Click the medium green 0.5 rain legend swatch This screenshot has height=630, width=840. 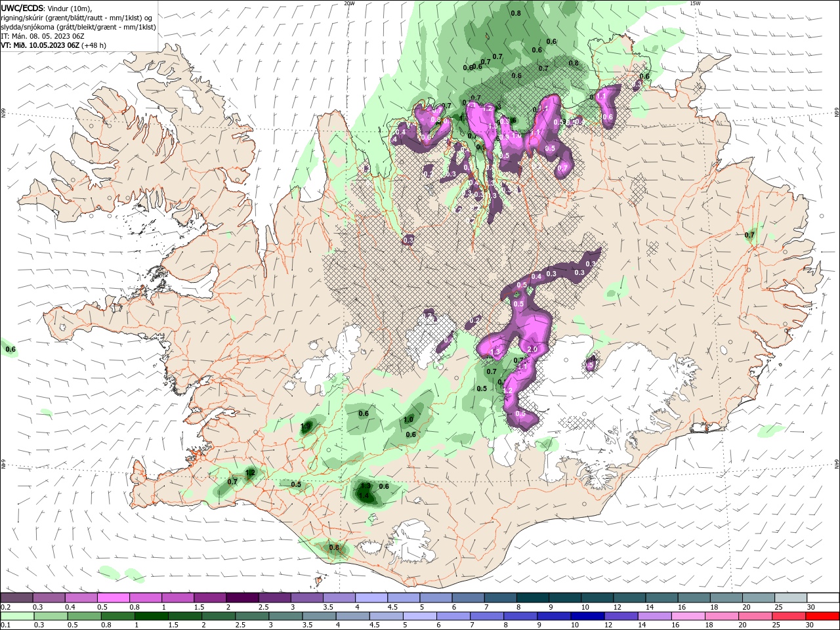click(84, 616)
